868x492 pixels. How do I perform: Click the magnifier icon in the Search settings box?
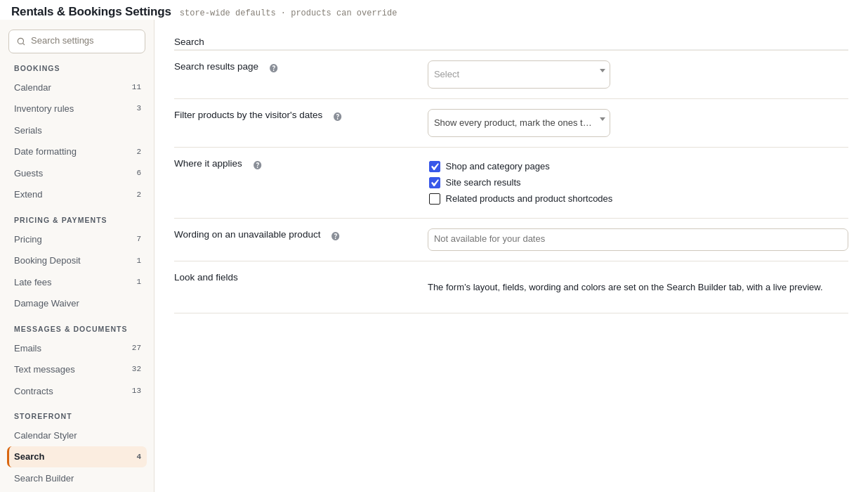21,41
